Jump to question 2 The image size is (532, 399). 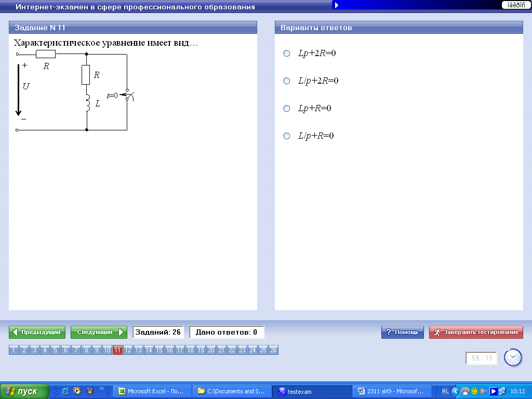(24, 350)
